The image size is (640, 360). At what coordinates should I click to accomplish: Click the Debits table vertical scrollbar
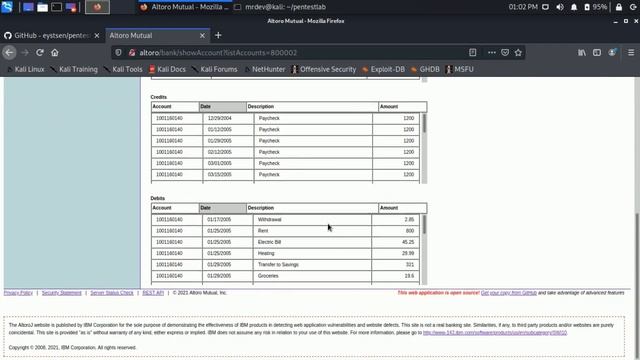[424, 250]
